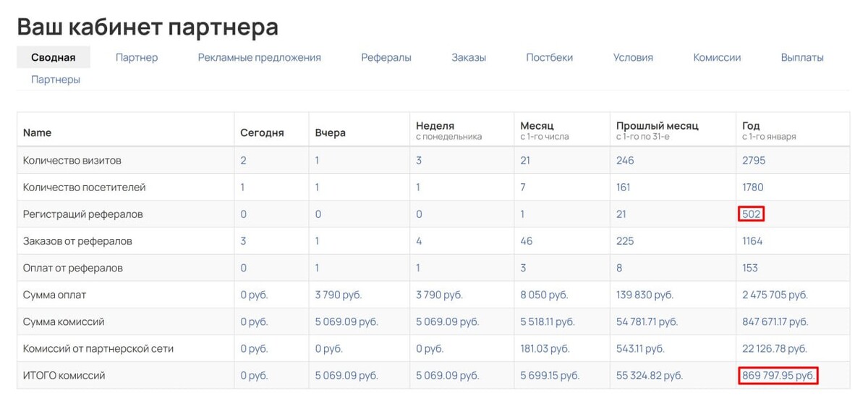Click last month visits value 246
The height and width of the screenshot is (404, 868).
coord(625,160)
